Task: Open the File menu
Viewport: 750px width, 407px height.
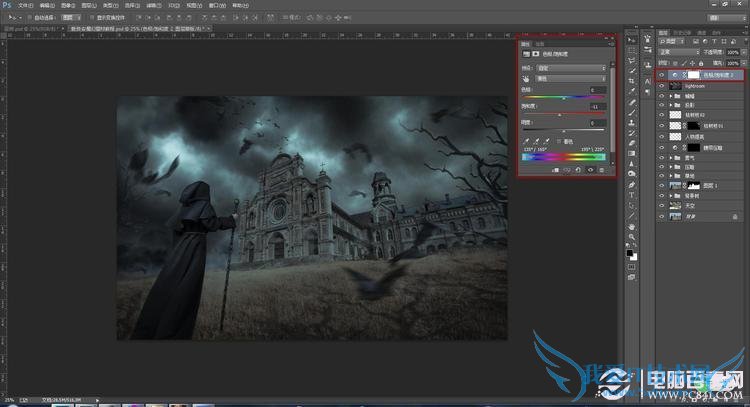Action: coord(26,5)
